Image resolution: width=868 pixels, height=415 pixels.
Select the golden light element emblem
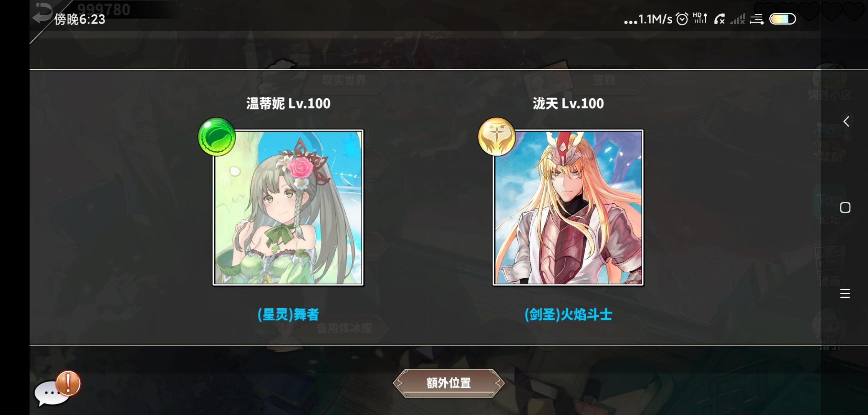[497, 137]
